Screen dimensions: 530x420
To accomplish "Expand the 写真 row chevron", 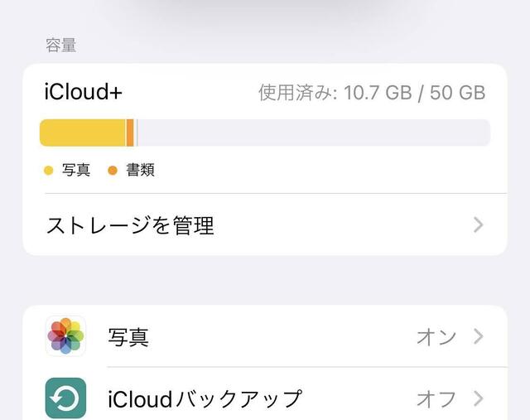I will (478, 336).
